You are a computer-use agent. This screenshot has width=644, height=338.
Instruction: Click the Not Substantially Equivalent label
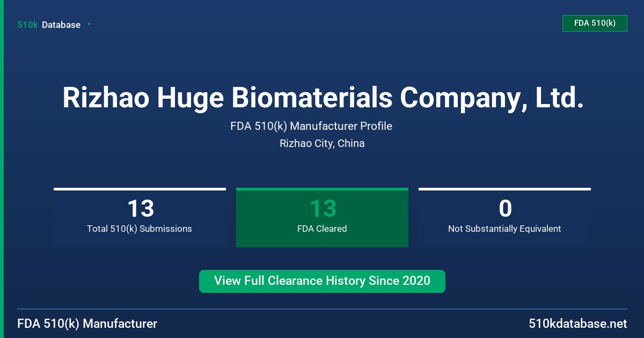pos(504,229)
